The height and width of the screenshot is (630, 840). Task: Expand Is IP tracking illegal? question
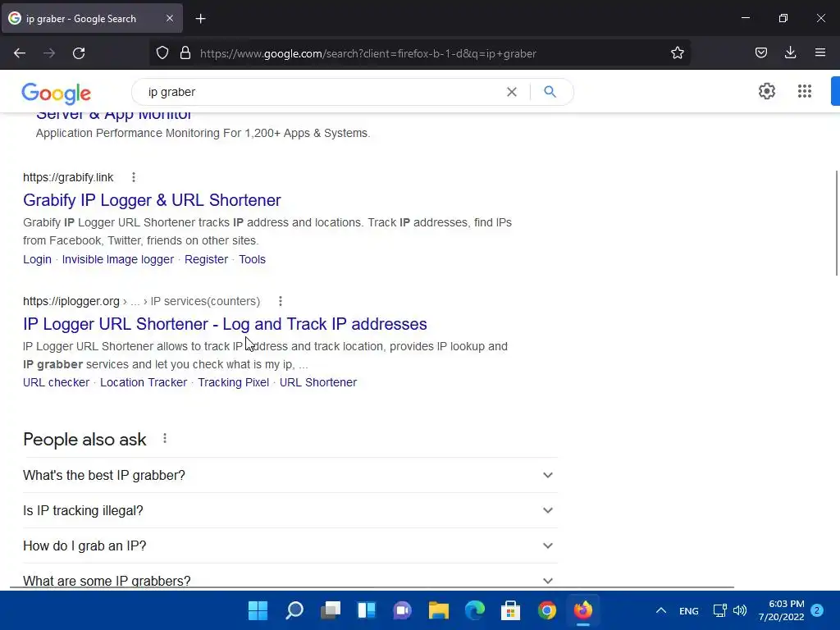point(290,510)
